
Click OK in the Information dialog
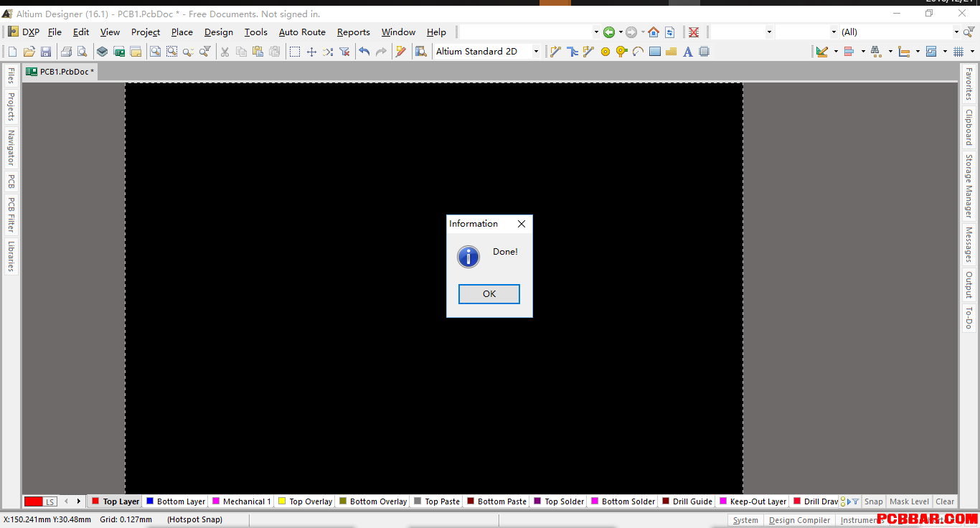tap(489, 294)
